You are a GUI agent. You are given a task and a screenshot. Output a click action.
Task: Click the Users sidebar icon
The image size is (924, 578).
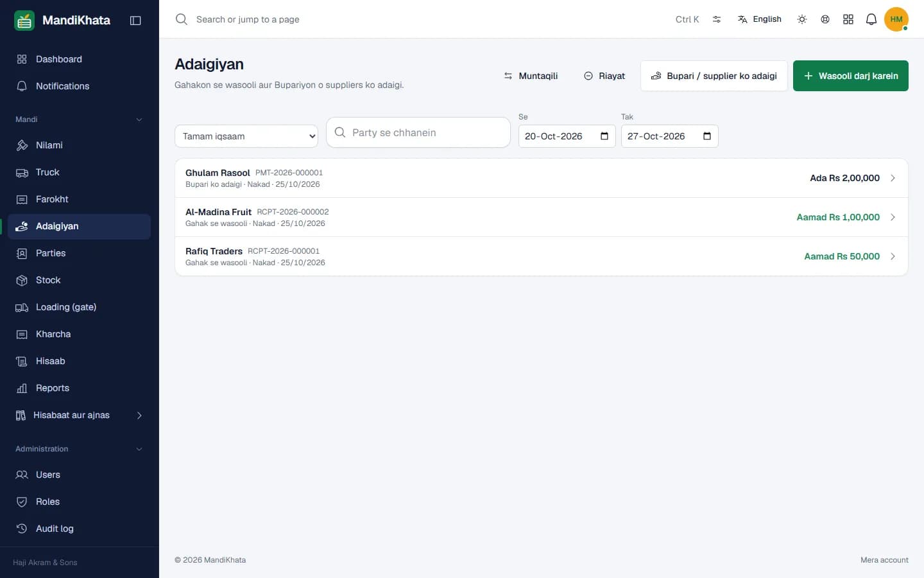[x=22, y=475]
